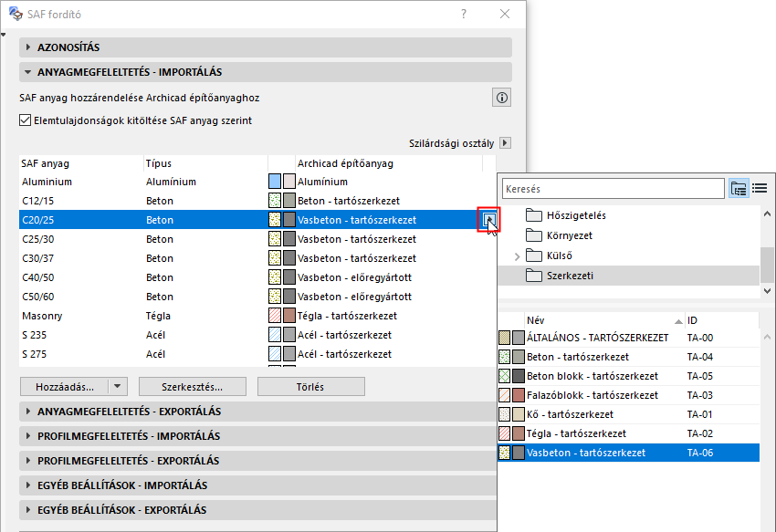Select Beton - tartószerkezet in picker list
Screen dimensions: 776x532
[x=628, y=357]
